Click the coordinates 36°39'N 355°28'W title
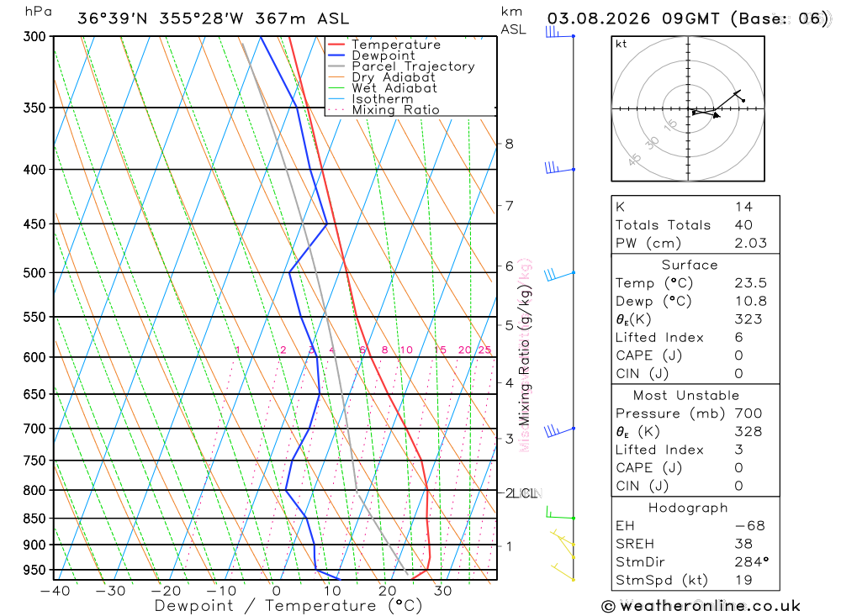841x616 pixels. [161, 18]
